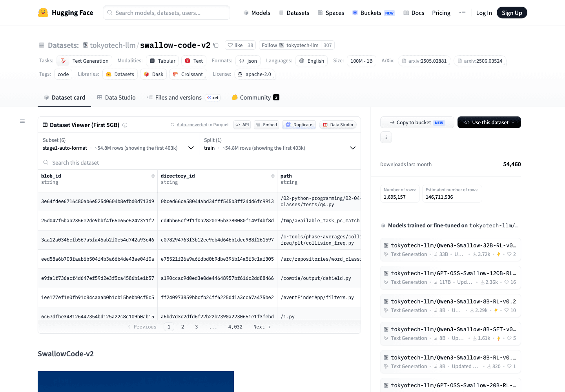Click the Sign Up button
The height and width of the screenshot is (392, 565).
tap(512, 13)
